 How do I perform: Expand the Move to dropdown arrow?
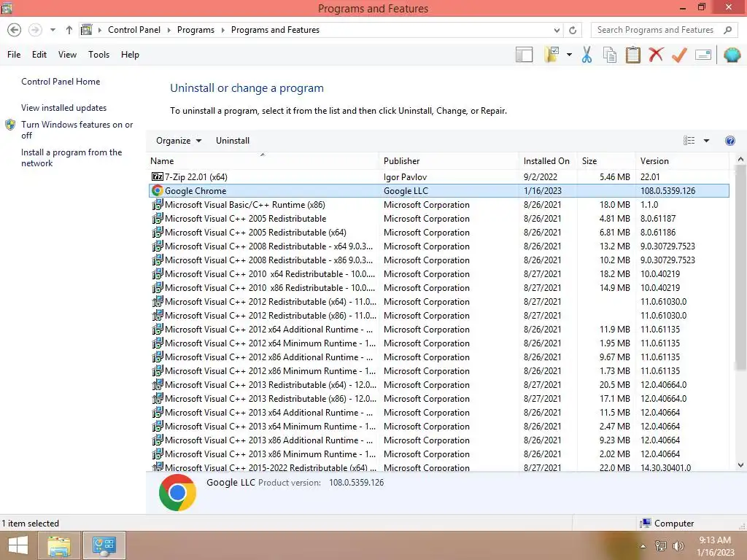[x=569, y=55]
